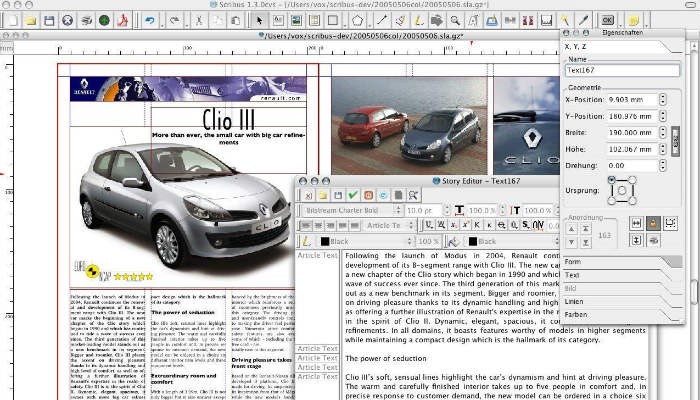The width and height of the screenshot is (700, 400).
Task: Click the Name field containing Text167
Action: (623, 70)
